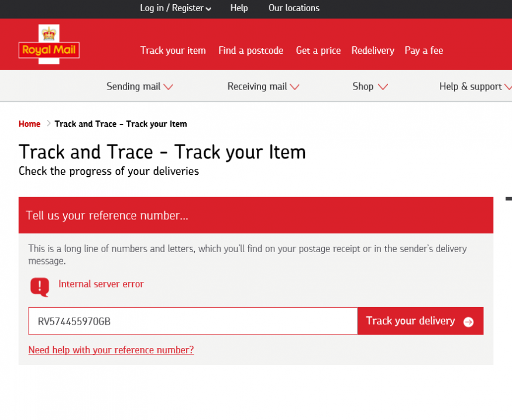Open Need help with your reference number
The width and height of the screenshot is (512, 420).
point(111,350)
